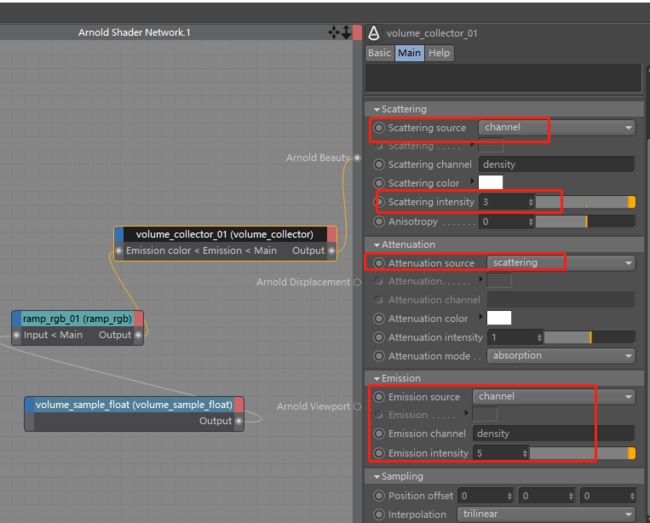Click the Emission channel density field

[553, 434]
